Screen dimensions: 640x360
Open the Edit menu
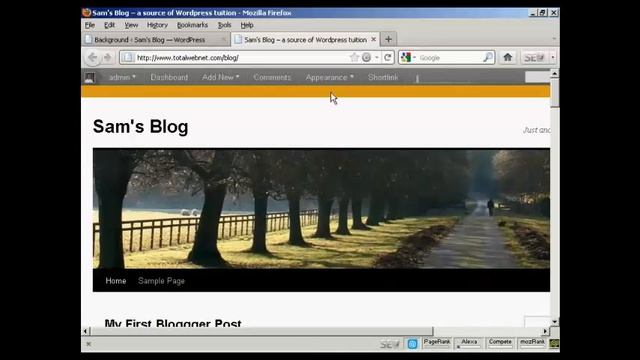point(109,25)
